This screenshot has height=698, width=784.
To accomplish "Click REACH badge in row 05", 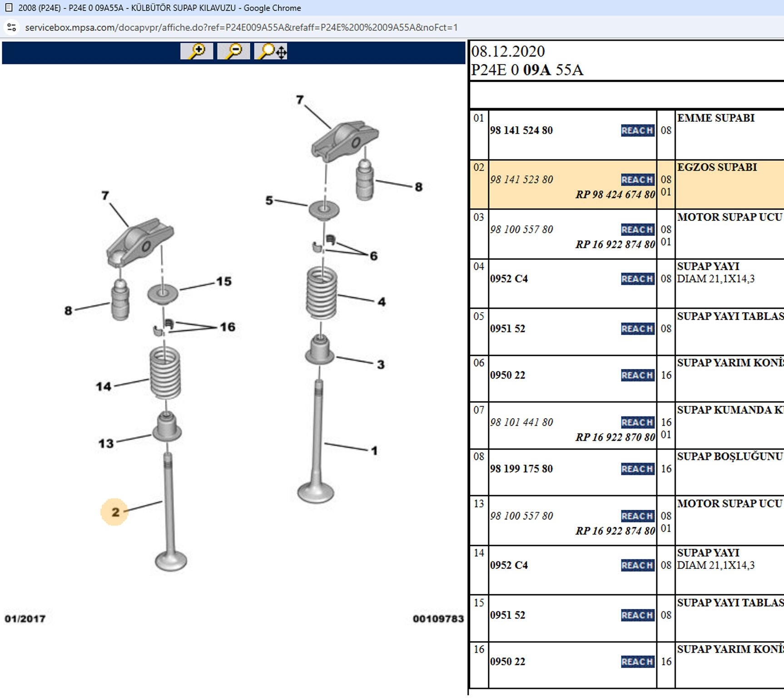I will coord(637,329).
